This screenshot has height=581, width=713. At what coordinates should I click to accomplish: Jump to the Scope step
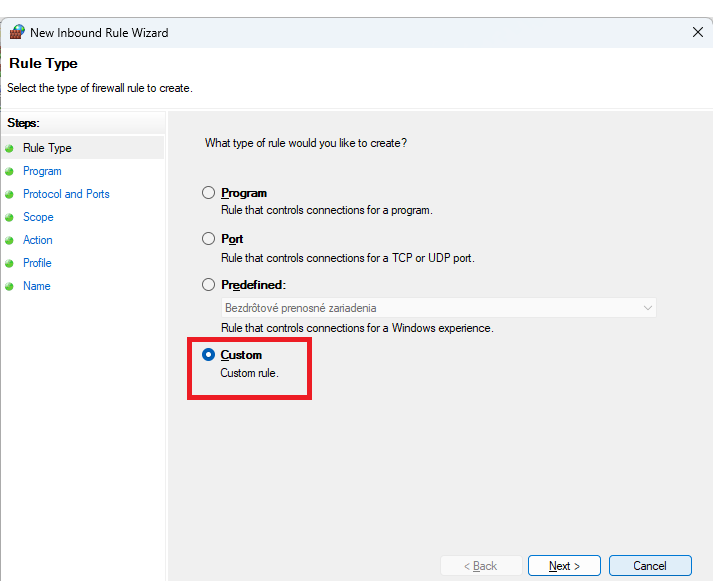(38, 217)
